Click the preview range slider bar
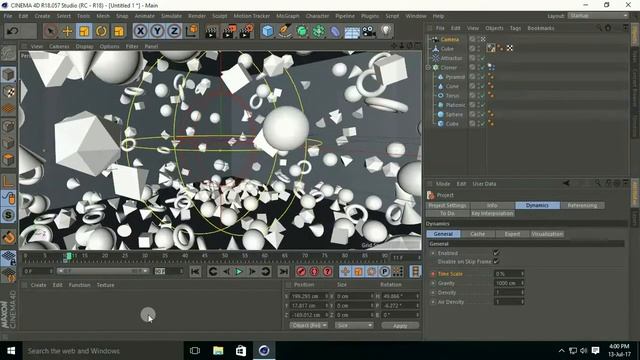 coord(102,271)
